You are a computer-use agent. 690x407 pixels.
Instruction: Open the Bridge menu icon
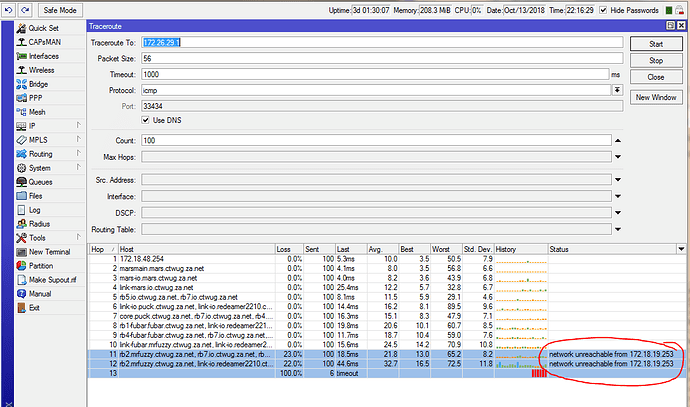click(x=21, y=84)
